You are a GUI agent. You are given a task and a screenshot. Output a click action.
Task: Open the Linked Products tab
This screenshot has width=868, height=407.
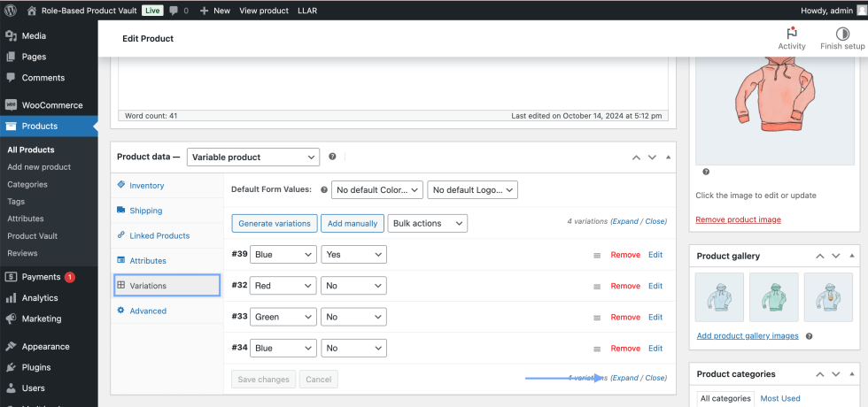pyautogui.click(x=159, y=235)
